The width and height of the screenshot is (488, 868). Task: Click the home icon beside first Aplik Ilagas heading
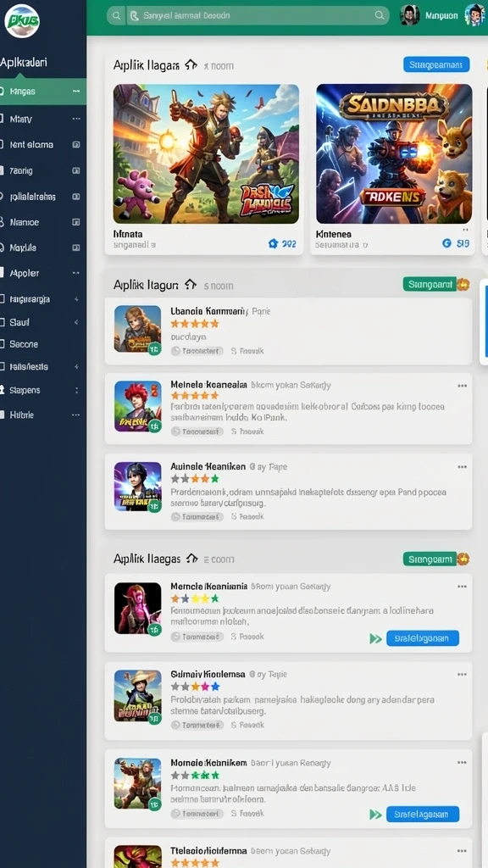191,64
